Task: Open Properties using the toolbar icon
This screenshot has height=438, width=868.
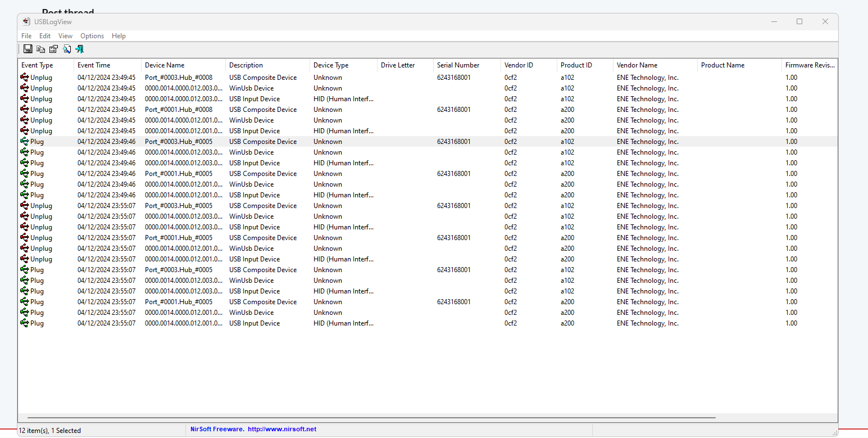Action: [x=53, y=49]
